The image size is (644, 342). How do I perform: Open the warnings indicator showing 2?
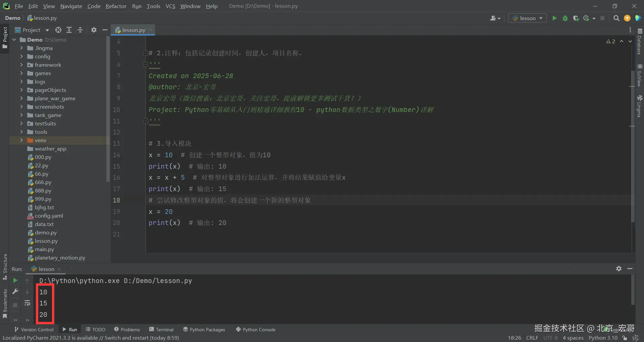point(610,41)
